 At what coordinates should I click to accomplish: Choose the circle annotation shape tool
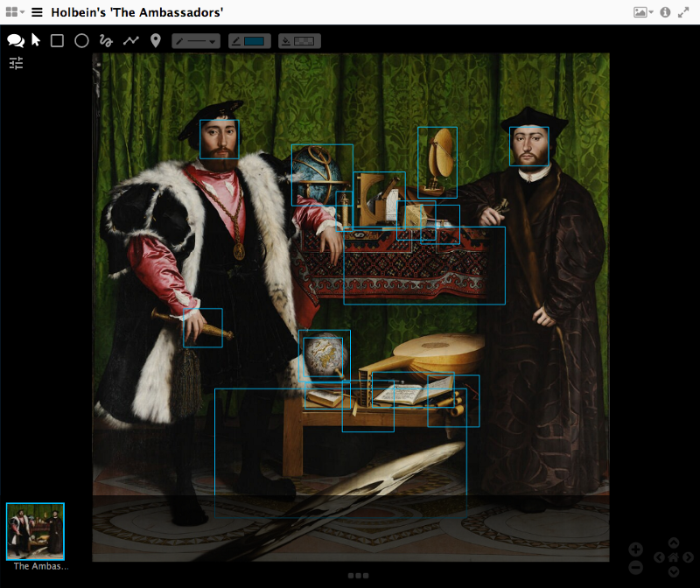81,40
